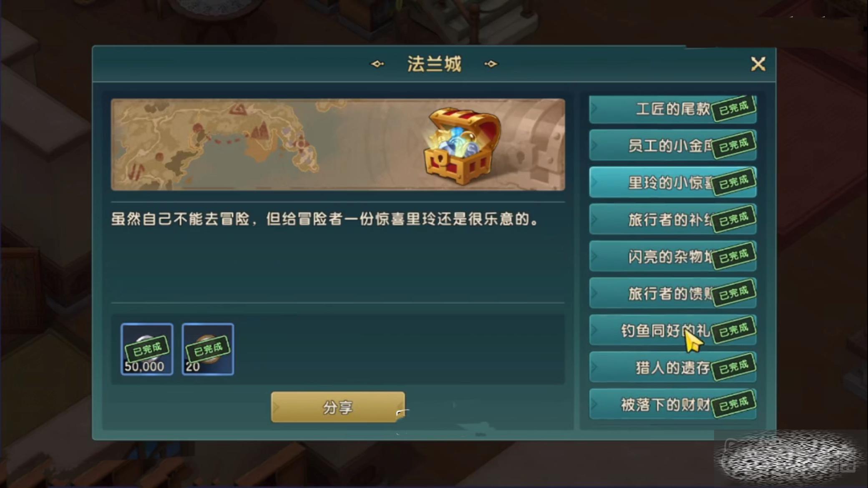Select the 被落下的财物 entry
This screenshot has height=488, width=868.
tap(673, 404)
